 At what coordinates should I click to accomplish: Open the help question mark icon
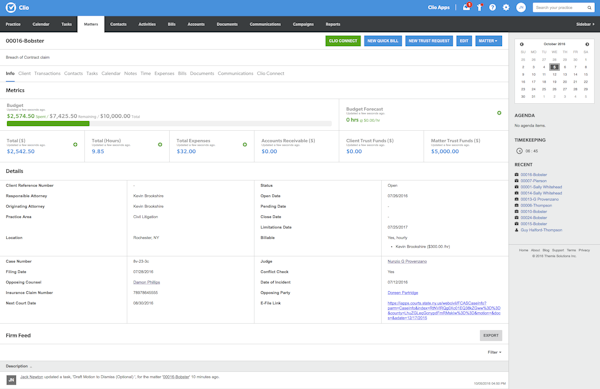[492, 7]
